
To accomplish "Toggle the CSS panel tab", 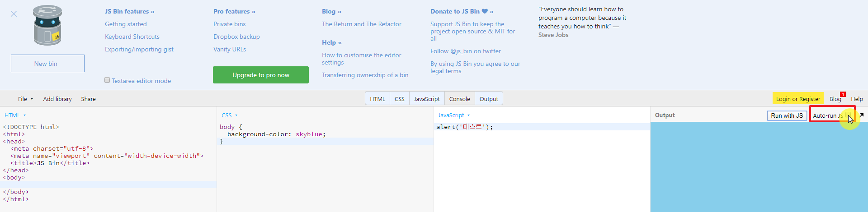I will pos(400,99).
